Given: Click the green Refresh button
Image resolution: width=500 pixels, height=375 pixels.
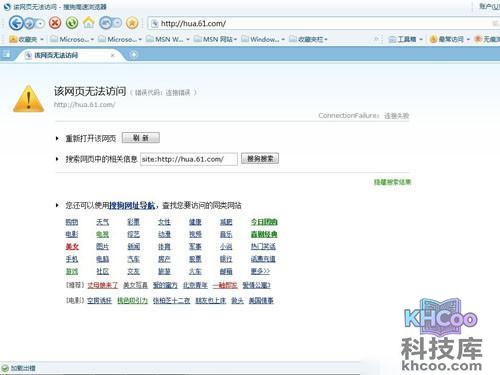Looking at the screenshot, I should pos(72,23).
